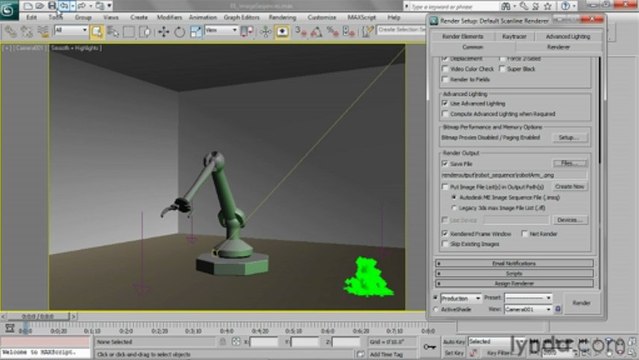The width and height of the screenshot is (639, 360).
Task: Expand the Assign Renderer rollout
Action: [x=514, y=283]
